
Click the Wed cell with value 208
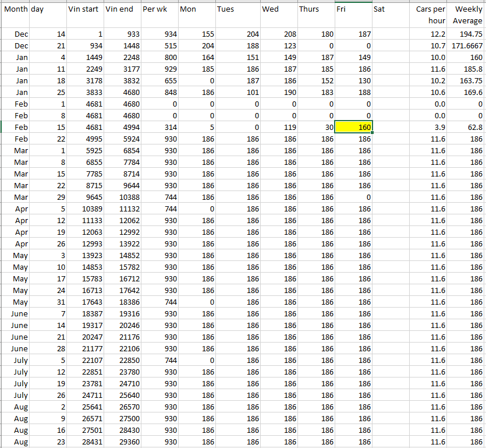279,34
